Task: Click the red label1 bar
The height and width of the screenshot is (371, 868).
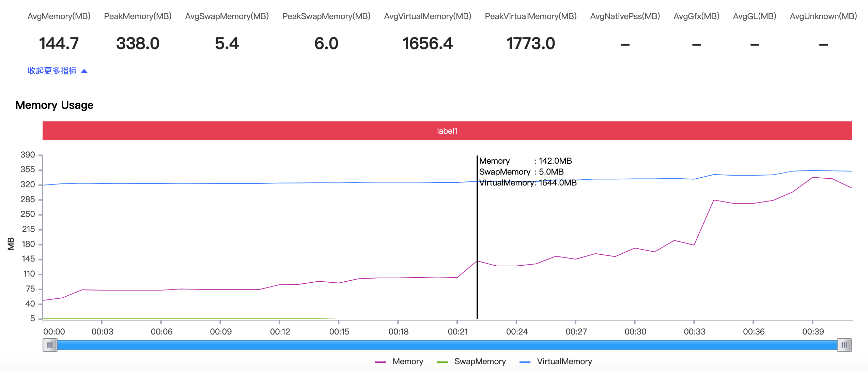Action: (x=447, y=131)
